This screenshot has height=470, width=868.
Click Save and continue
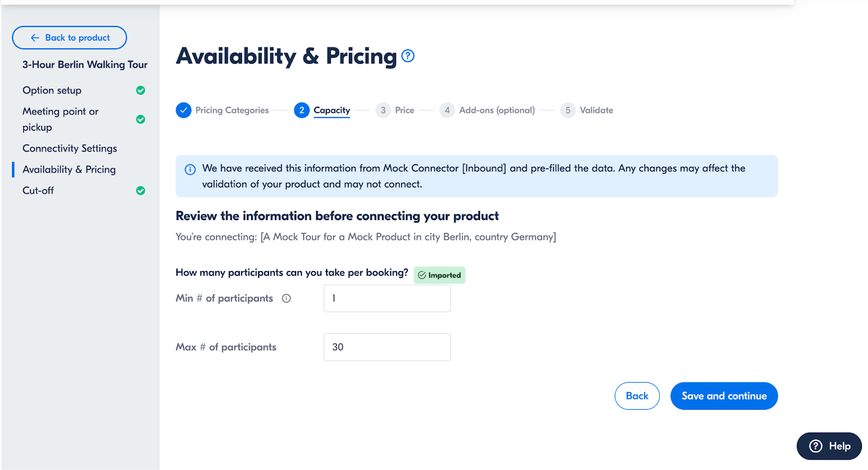pos(724,396)
